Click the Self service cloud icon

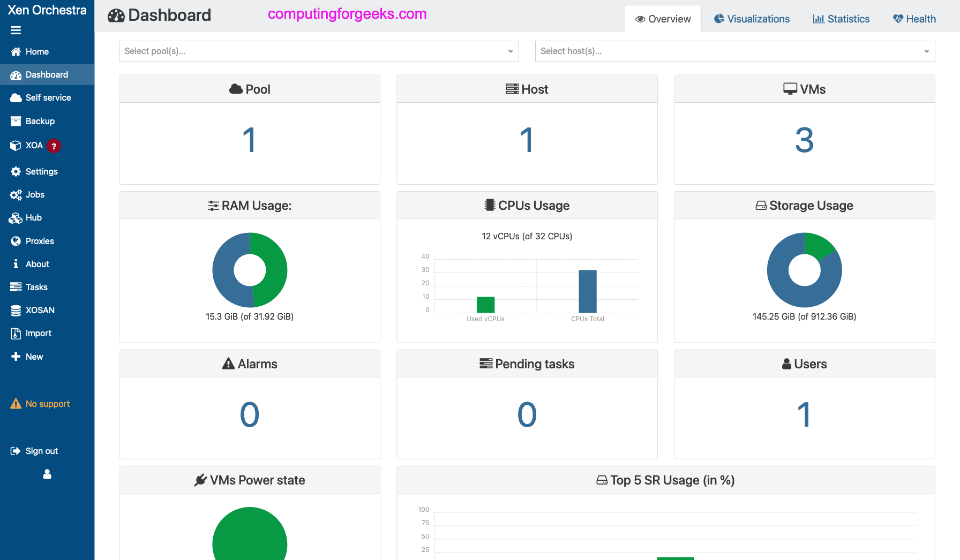click(16, 98)
